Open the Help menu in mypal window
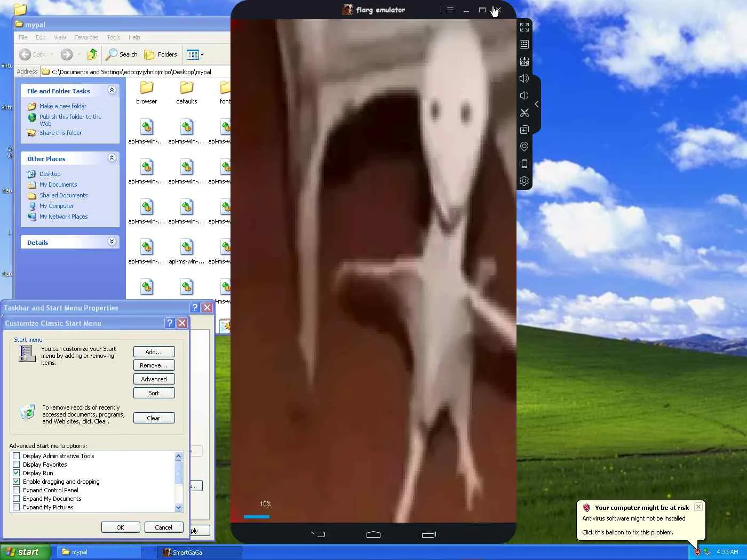The image size is (747, 560). point(134,37)
